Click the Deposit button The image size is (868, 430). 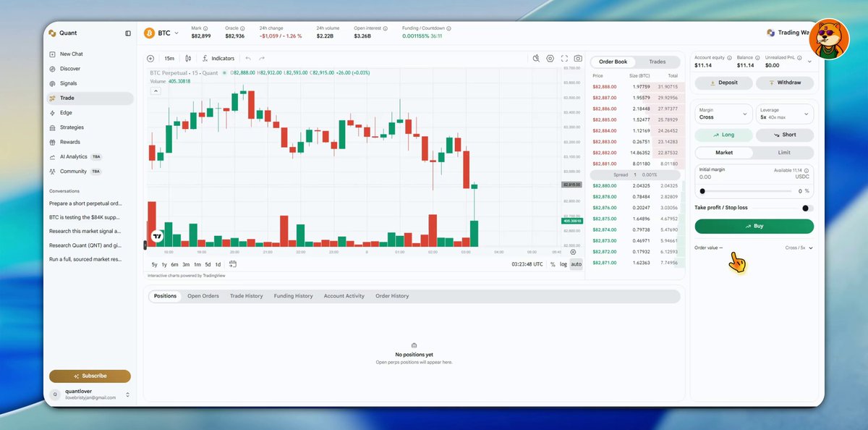click(723, 83)
